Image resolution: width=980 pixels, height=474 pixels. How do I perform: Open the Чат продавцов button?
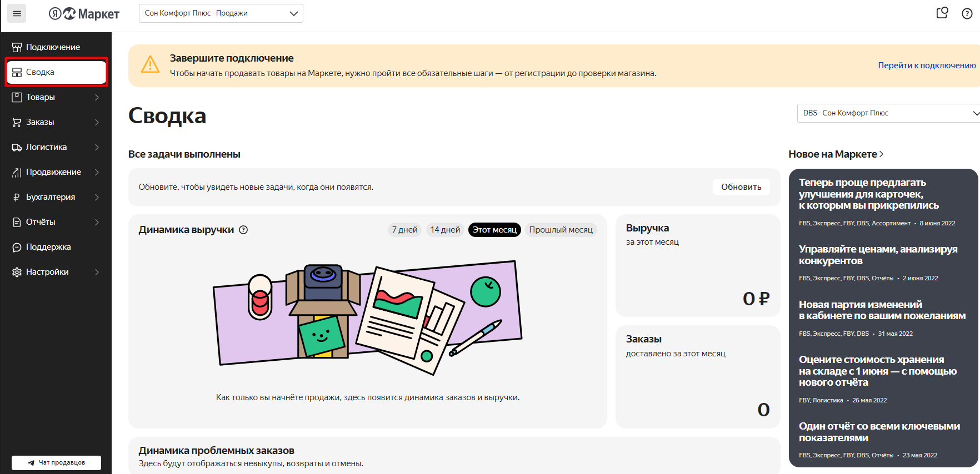[56, 462]
